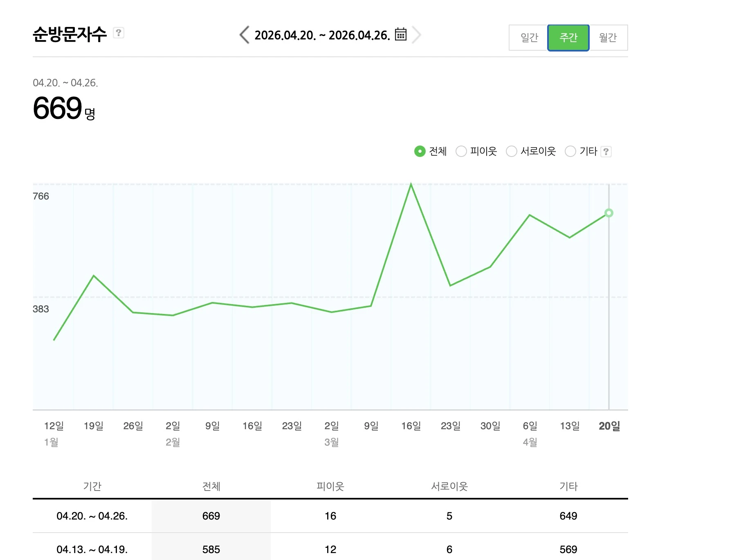Click the 13일 x-axis label
The width and height of the screenshot is (741, 560).
point(570,426)
